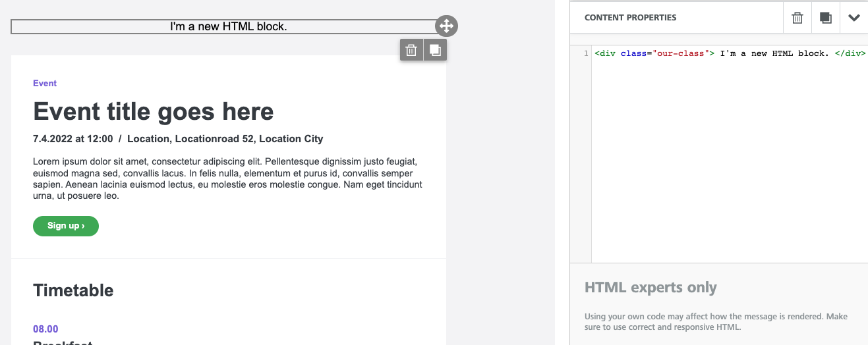Select the Timetable section heading

[x=73, y=290]
